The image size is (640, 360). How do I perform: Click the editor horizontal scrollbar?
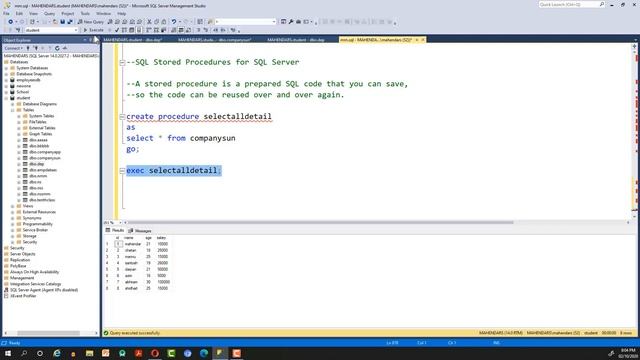click(320, 222)
